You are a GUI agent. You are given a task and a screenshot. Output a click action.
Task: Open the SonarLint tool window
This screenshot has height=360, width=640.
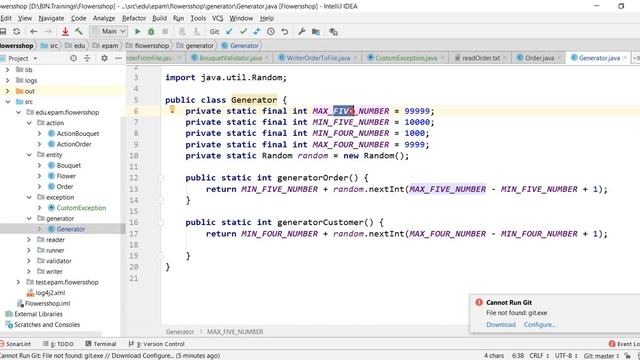[x=16, y=344]
